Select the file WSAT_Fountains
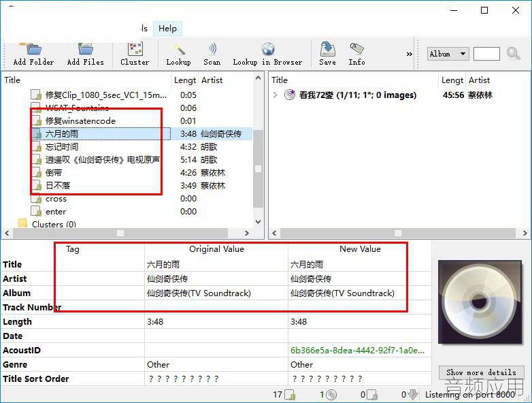The height and width of the screenshot is (403, 532). (77, 108)
